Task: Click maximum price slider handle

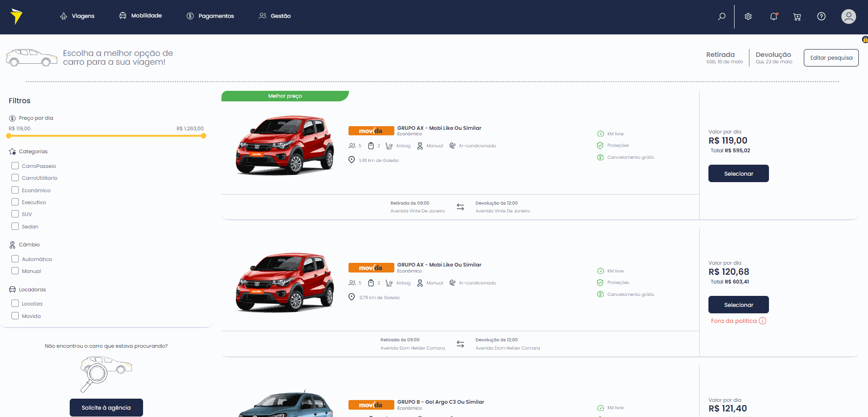Action: coord(204,136)
